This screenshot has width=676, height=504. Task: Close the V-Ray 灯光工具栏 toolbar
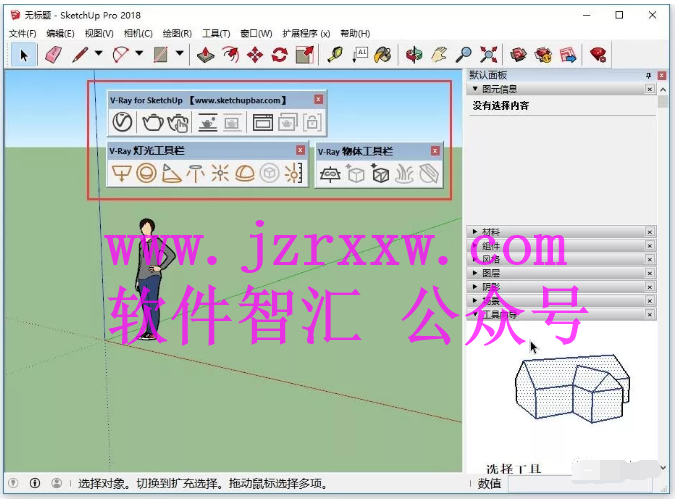point(300,150)
